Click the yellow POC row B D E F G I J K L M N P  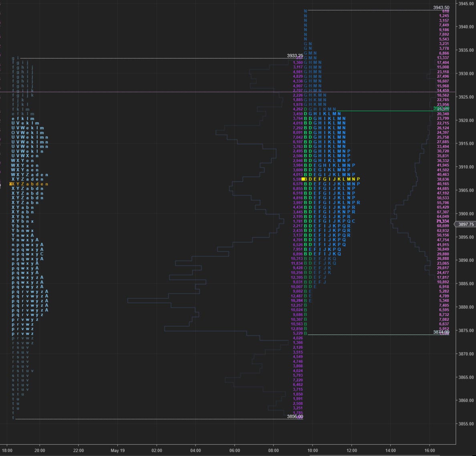pyautogui.click(x=332, y=179)
